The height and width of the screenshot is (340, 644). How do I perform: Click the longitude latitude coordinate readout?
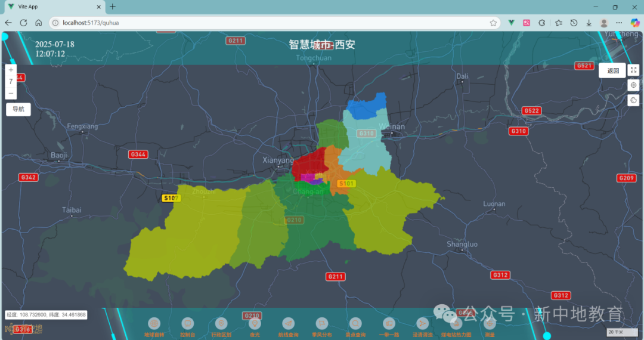46,315
